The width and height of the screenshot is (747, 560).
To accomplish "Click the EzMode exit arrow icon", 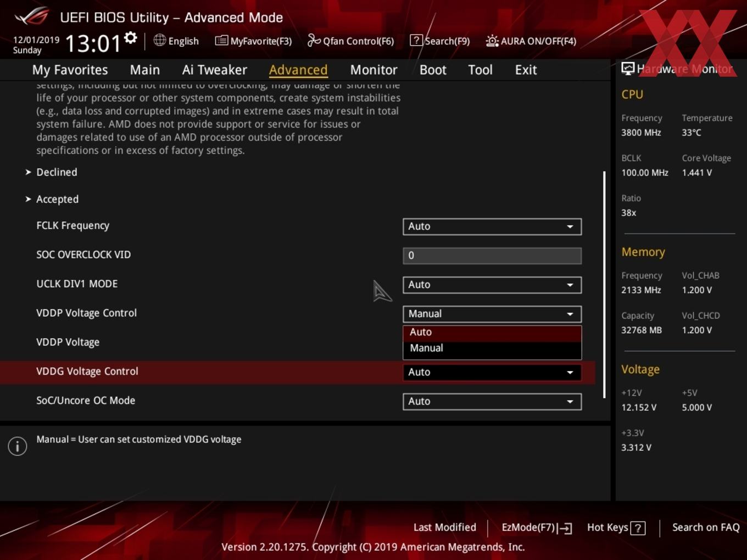I will pos(565,528).
